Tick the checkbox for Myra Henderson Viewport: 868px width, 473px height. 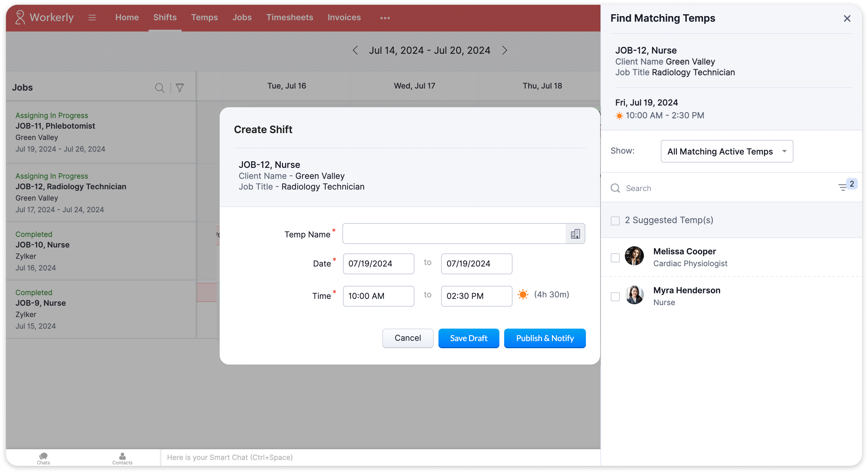click(615, 297)
